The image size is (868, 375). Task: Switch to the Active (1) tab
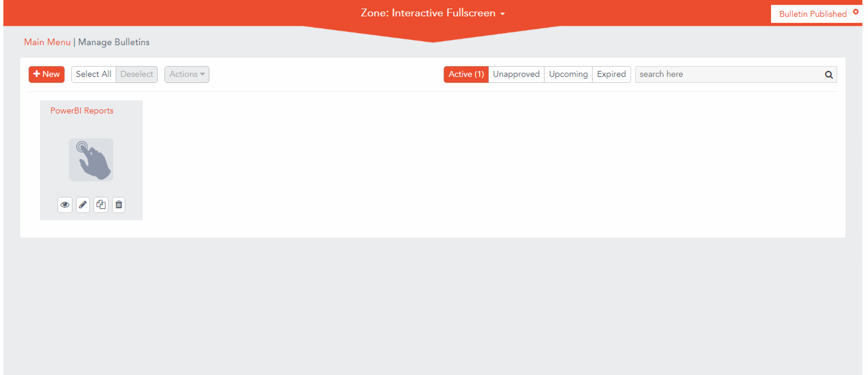pyautogui.click(x=466, y=74)
